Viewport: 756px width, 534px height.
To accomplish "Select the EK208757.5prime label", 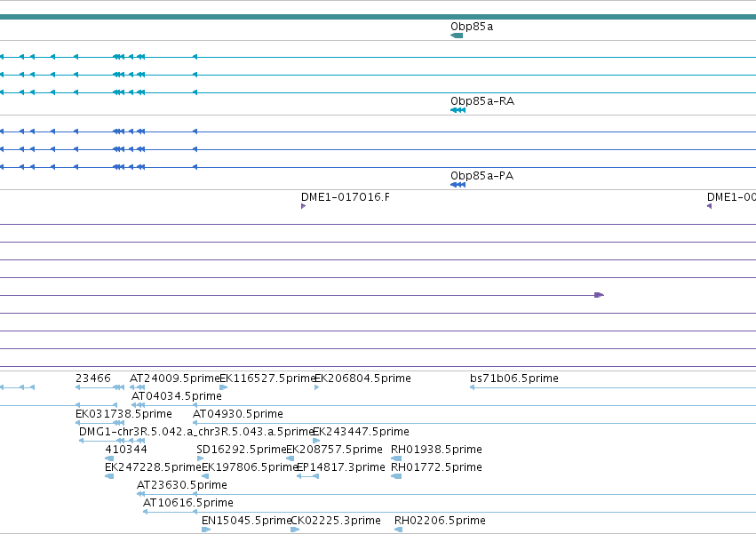I will click(335, 450).
